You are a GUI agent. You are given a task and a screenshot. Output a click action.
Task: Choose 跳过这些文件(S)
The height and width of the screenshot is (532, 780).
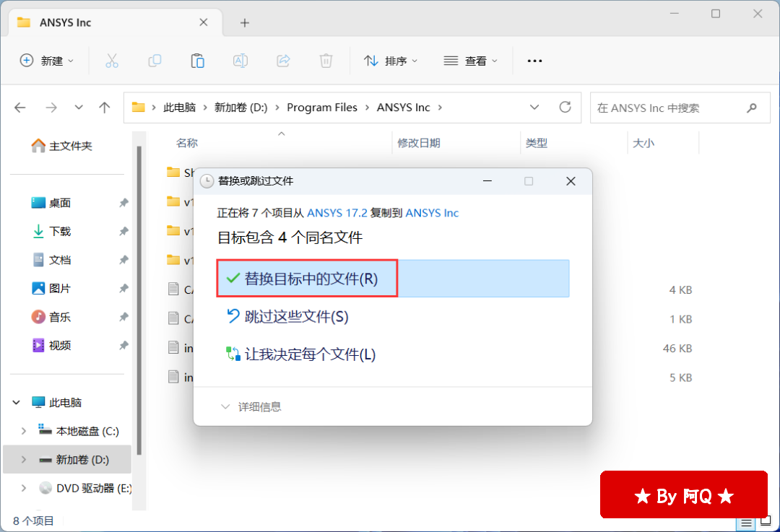pos(287,316)
